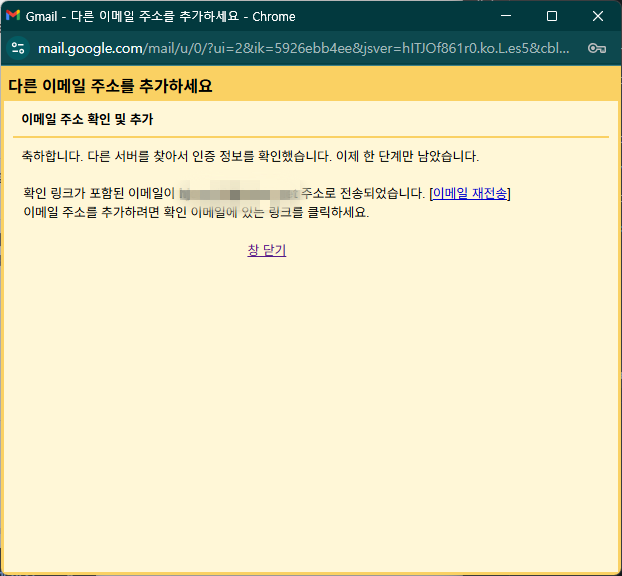Click the text 확인 링크가 포함된 이메일이
This screenshot has width=622, height=576.
click(x=99, y=193)
